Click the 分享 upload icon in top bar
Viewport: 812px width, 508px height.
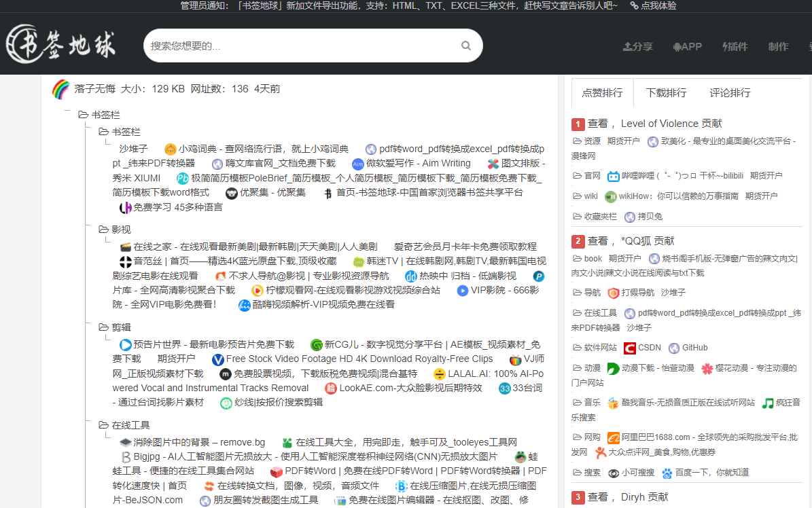[x=628, y=46]
